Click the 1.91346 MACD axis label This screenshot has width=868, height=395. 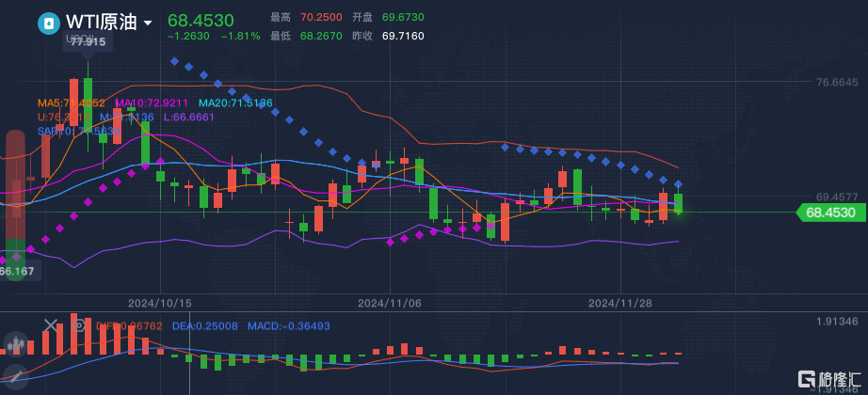(837, 322)
